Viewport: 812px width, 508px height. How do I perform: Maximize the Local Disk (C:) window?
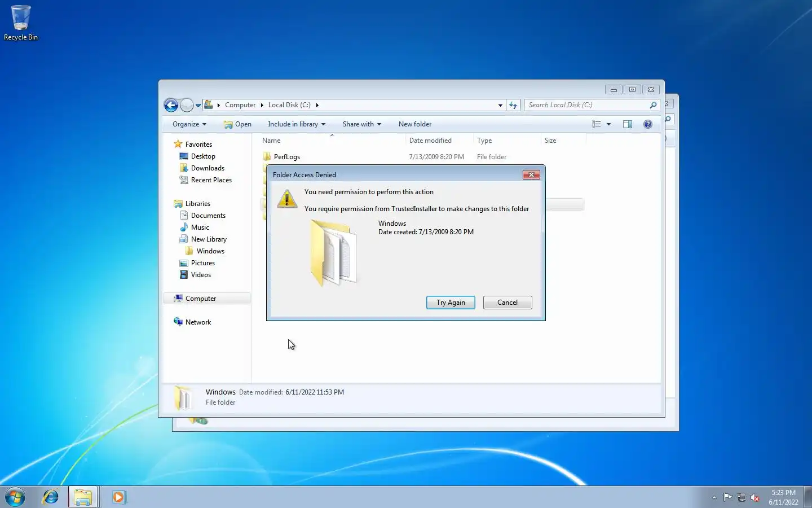coord(632,90)
